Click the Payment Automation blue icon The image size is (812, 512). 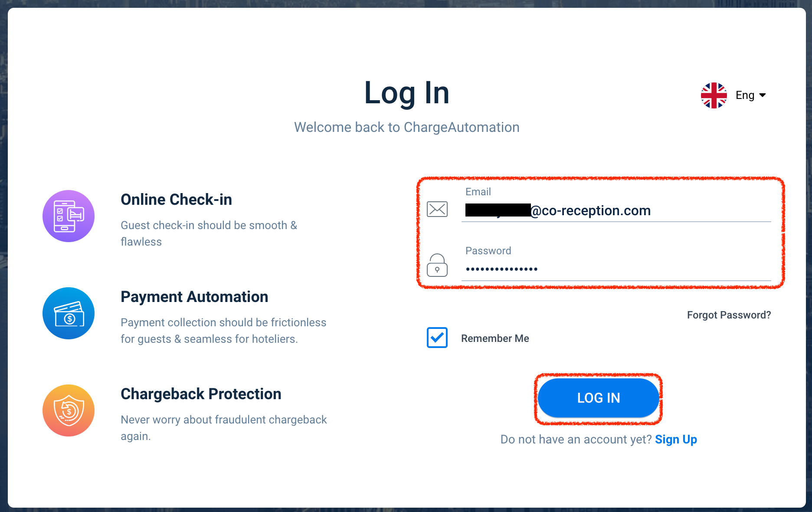(x=69, y=313)
